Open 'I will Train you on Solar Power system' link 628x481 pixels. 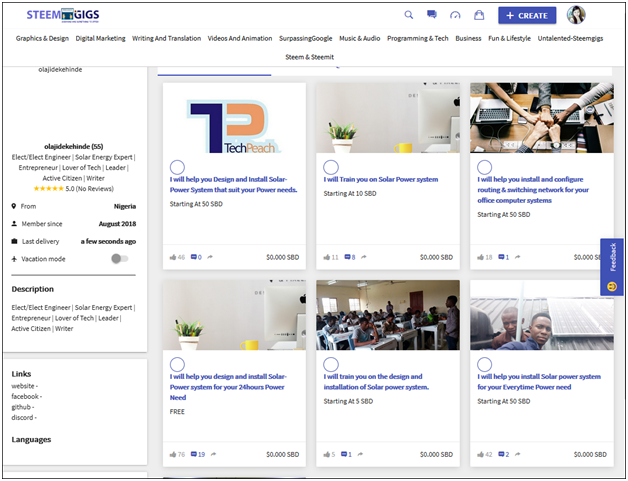pyautogui.click(x=380, y=179)
